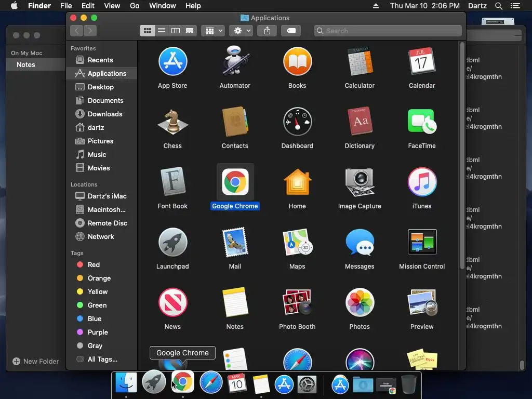Viewport: 532px width, 399px height.
Task: Select Google Chrome in Applications grid
Action: (x=235, y=182)
